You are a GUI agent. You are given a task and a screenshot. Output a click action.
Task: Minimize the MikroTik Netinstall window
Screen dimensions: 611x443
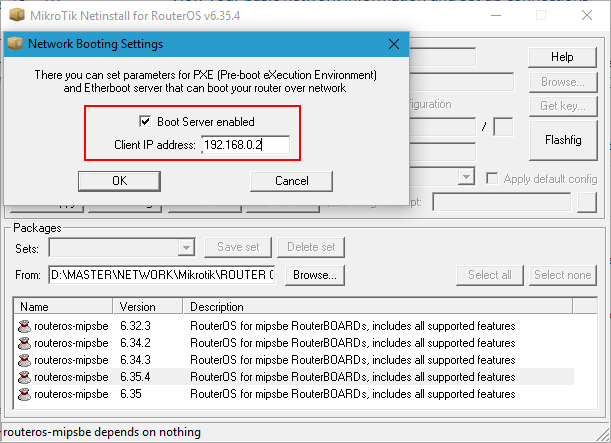[496, 16]
